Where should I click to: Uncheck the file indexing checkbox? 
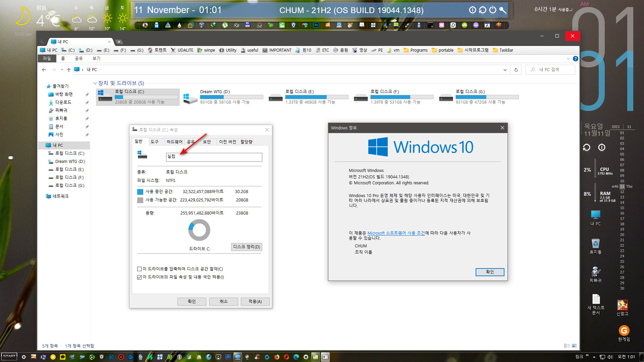139,277
